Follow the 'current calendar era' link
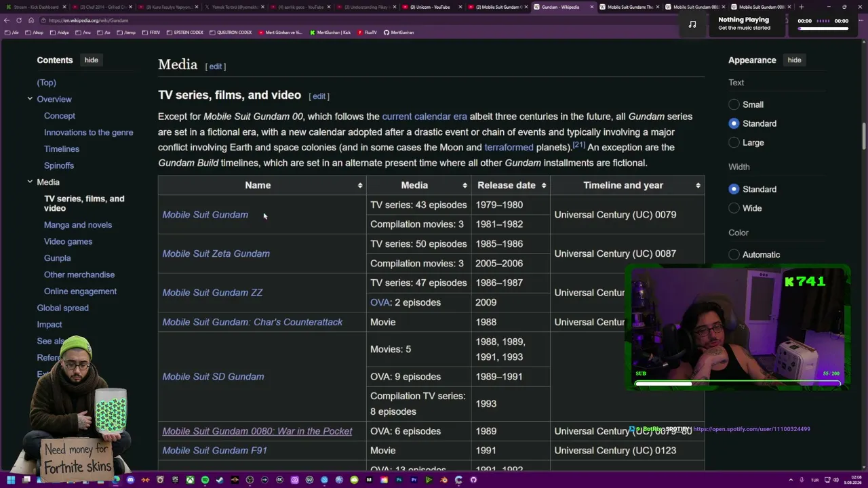Viewport: 868px width, 488px height. point(425,117)
